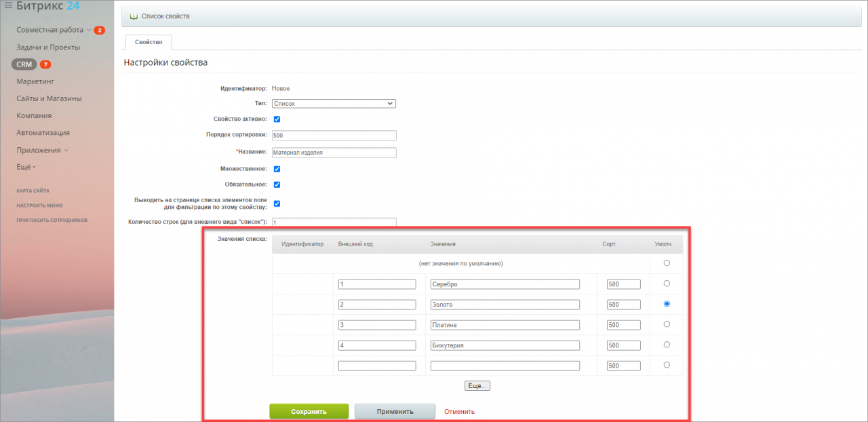This screenshot has width=868, height=422.
Task: Expand the Совместная работа menu chevron
Action: (x=89, y=30)
